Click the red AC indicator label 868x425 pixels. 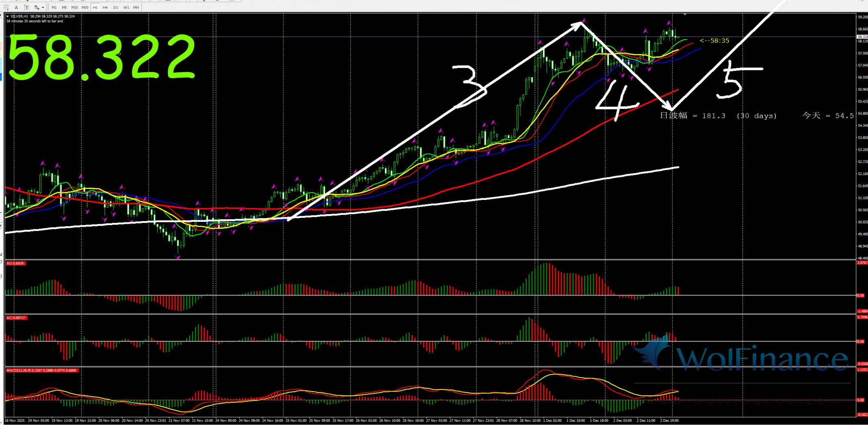click(16, 318)
